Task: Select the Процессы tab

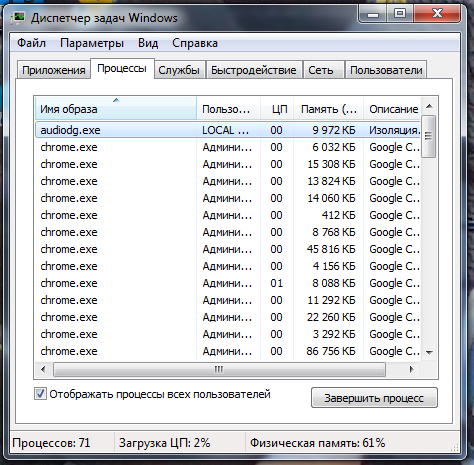Action: pos(122,68)
